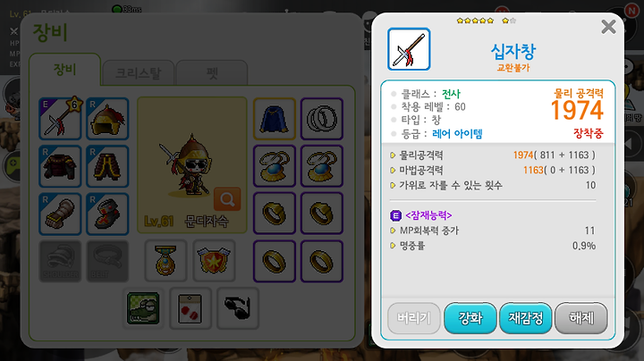Click the 재감정 re-appraise button
This screenshot has height=361, width=644.
[x=526, y=318]
